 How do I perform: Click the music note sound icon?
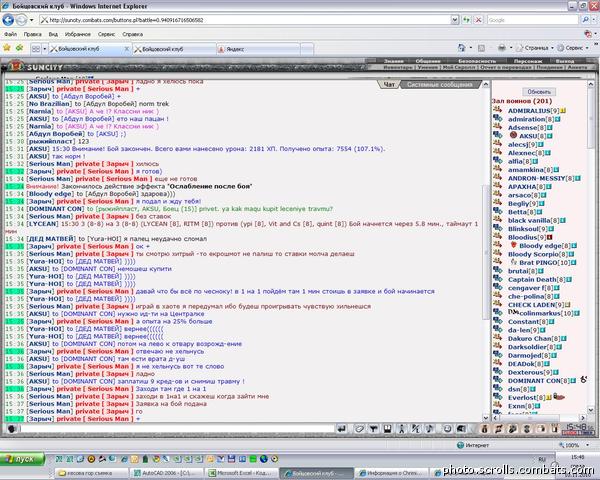429,429
